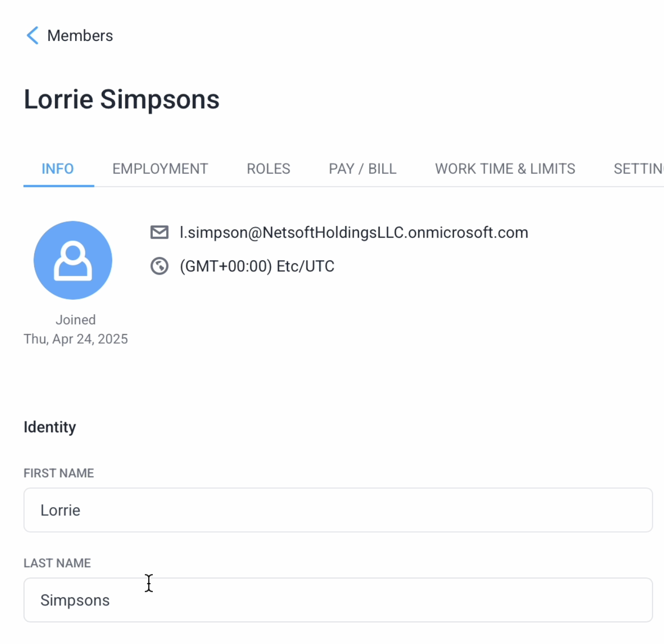Click the Lorrie Simpsons page heading
This screenshot has width=664, height=644.
coord(121,99)
